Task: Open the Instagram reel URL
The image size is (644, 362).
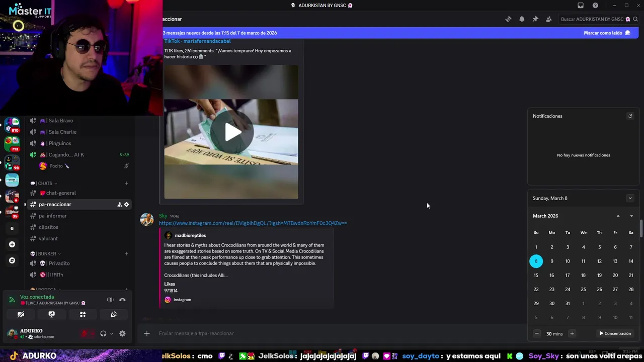Action: coord(253,223)
